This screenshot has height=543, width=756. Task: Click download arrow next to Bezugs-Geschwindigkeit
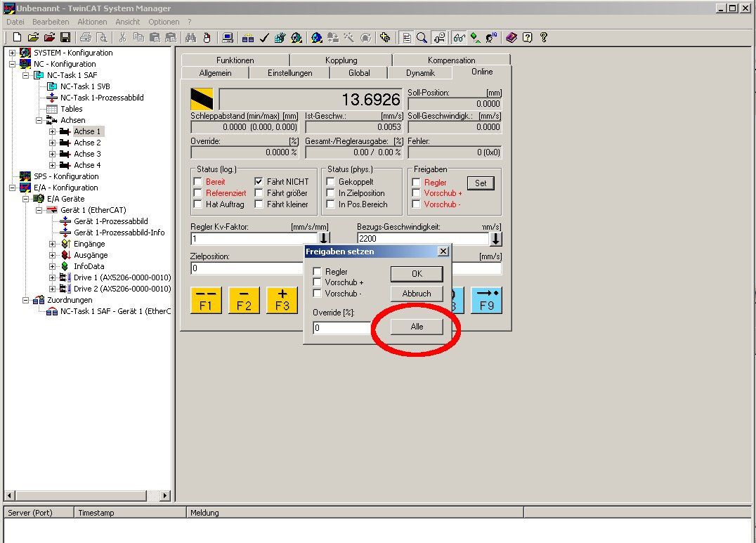(x=496, y=239)
